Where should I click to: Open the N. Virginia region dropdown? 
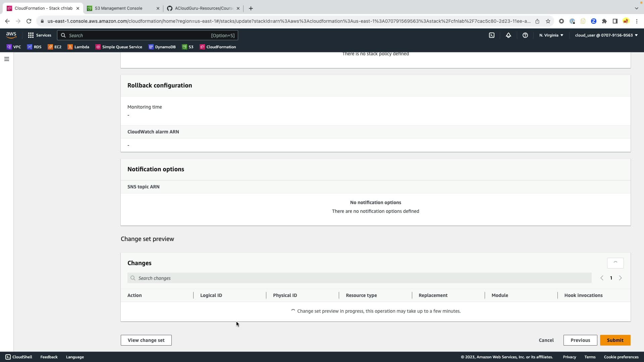point(551,35)
